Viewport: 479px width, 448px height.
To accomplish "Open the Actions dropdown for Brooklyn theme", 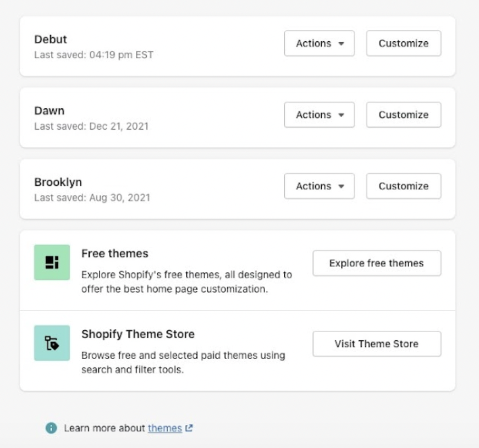I will pyautogui.click(x=319, y=186).
